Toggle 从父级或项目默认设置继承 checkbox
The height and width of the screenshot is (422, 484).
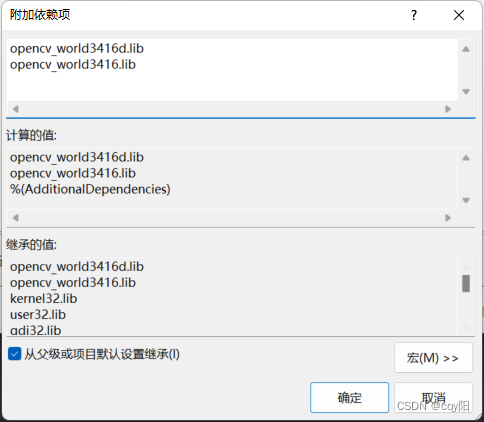point(15,354)
